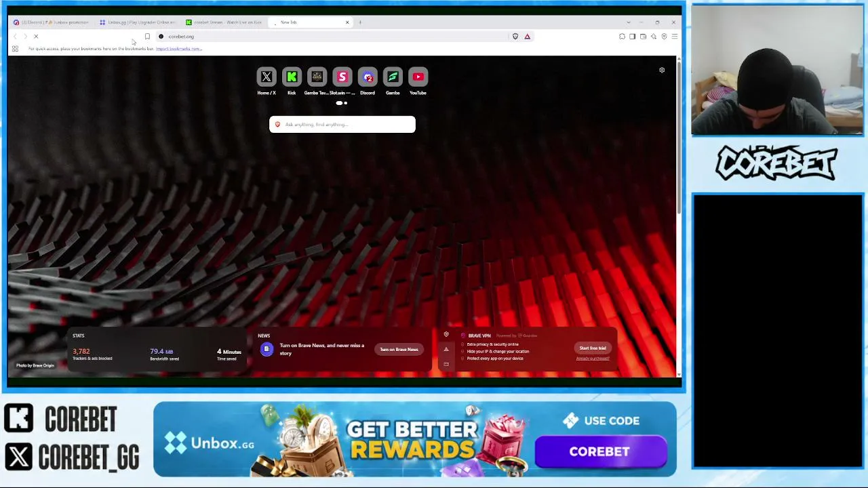Close the New Tab tab

click(347, 22)
